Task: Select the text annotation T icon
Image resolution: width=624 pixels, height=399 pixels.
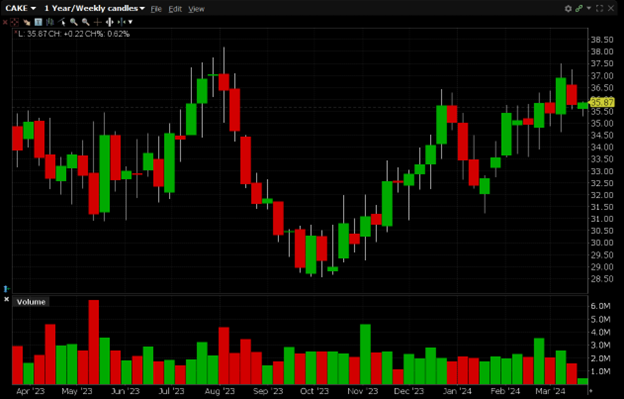Action: point(38,22)
